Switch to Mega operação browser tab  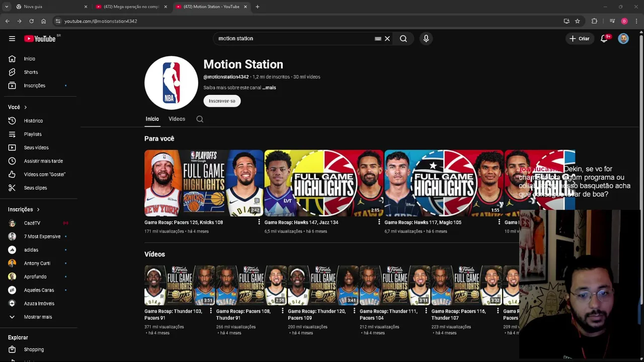tap(131, 7)
